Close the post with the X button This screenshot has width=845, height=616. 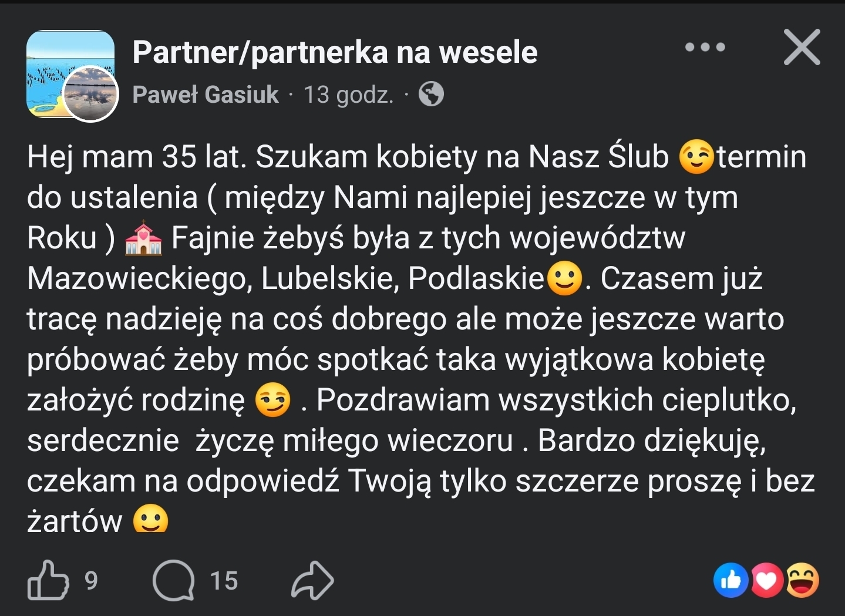[x=802, y=47]
